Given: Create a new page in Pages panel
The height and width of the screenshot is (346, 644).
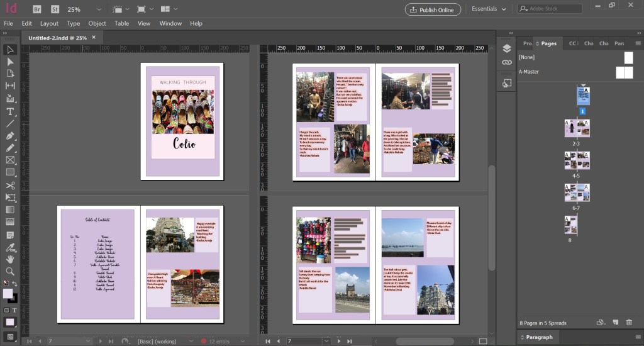Looking at the screenshot, I should point(616,323).
